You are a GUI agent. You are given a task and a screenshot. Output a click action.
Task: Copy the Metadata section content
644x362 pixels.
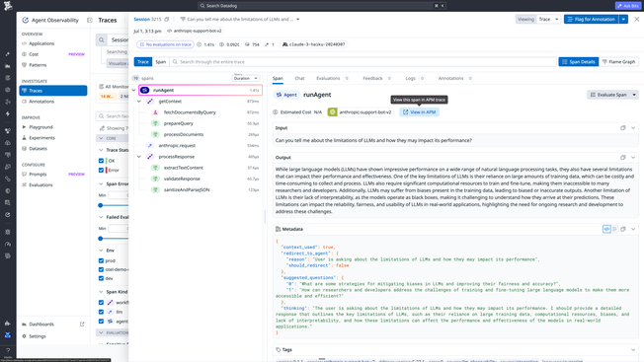point(622,229)
